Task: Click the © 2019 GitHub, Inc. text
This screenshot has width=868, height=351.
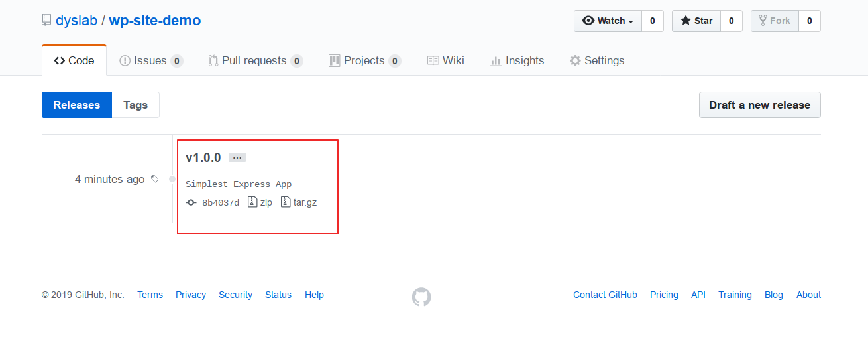Action: (83, 295)
